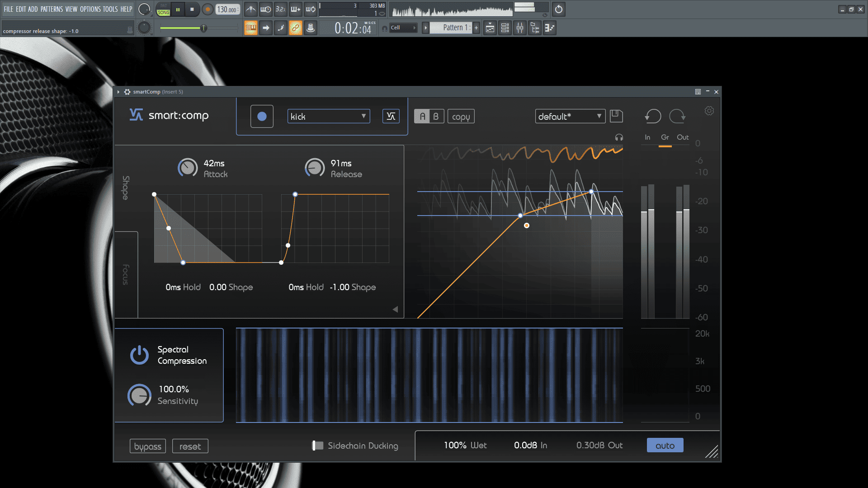Click the main pitch knob below volume

pyautogui.click(x=144, y=28)
